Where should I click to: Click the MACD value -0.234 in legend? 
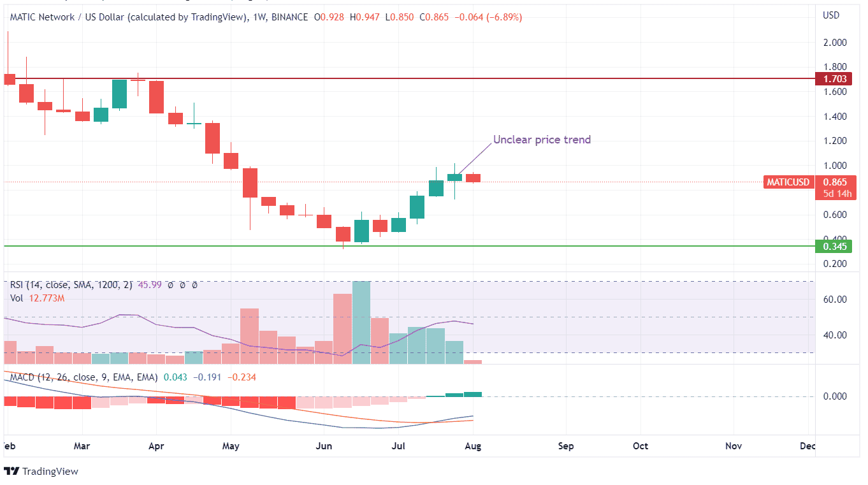tap(242, 377)
